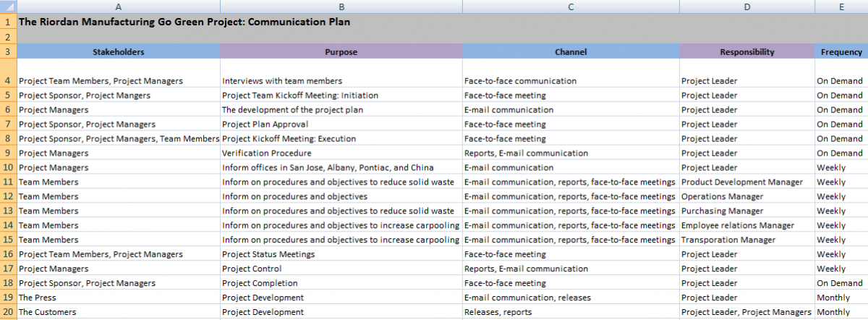Click the Stakeholders header cell
Image resolution: width=868 pixels, height=320 pixels.
coord(118,52)
